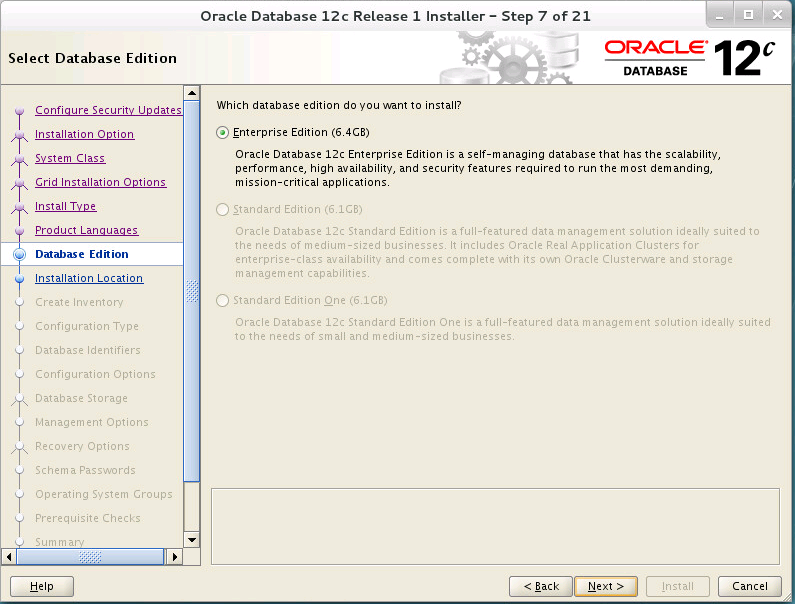The image size is (795, 604).
Task: Select Standard Edition (6.1GB) radio button
Action: [222, 209]
